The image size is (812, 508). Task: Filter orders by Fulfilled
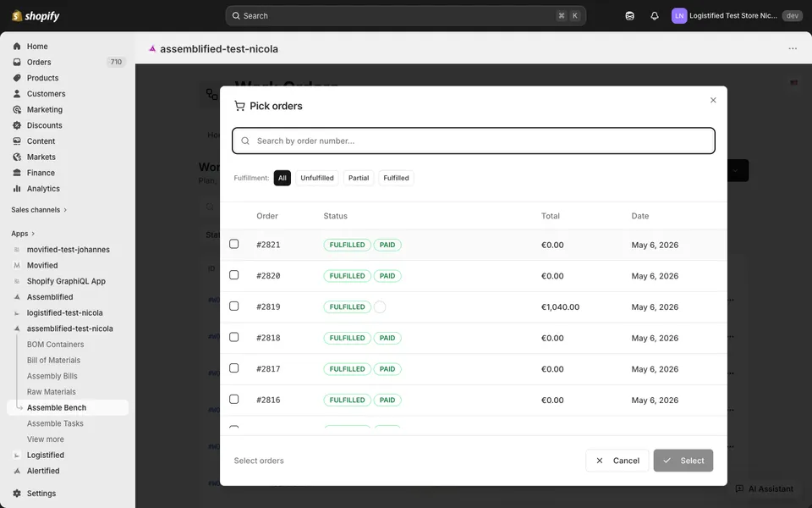pyautogui.click(x=396, y=178)
